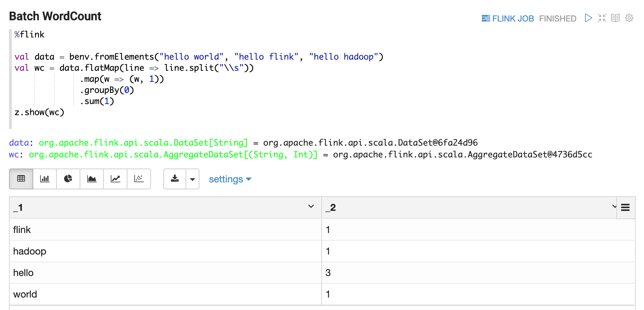The width and height of the screenshot is (644, 310).
Task: Display results as scatter chart
Action: (x=139, y=179)
